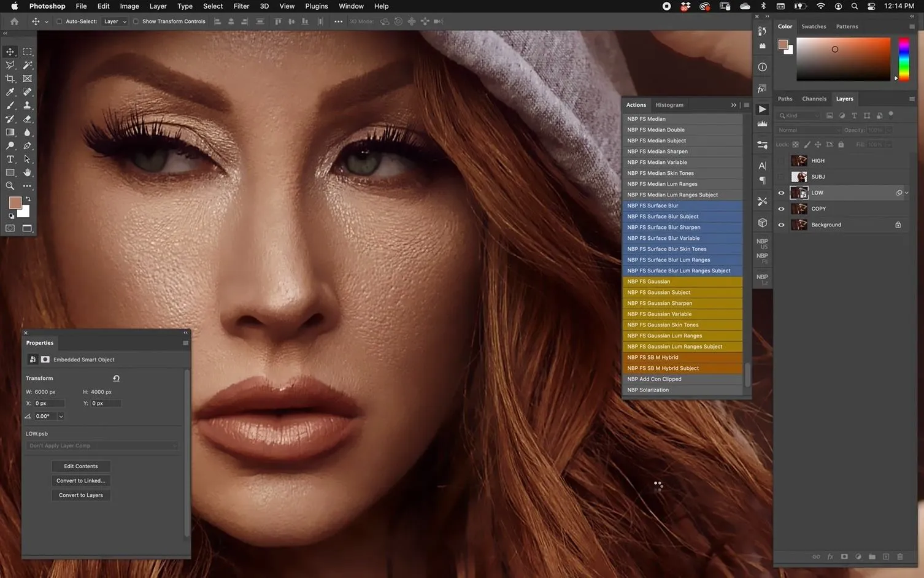Image resolution: width=924 pixels, height=578 pixels.
Task: Activate the Hand tool
Action: [27, 172]
